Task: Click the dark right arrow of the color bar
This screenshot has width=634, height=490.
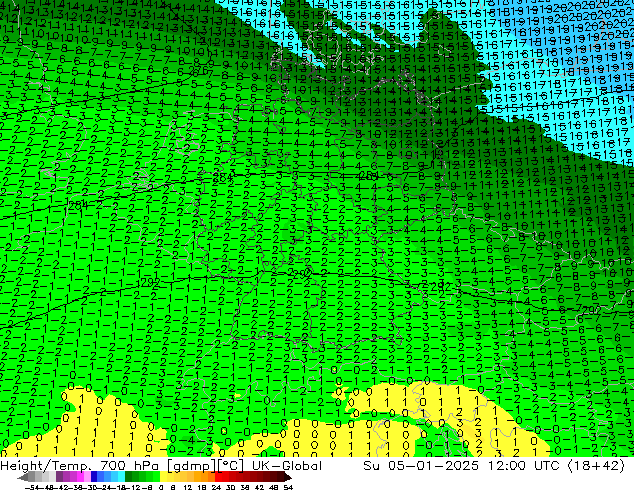Action: 287,477
